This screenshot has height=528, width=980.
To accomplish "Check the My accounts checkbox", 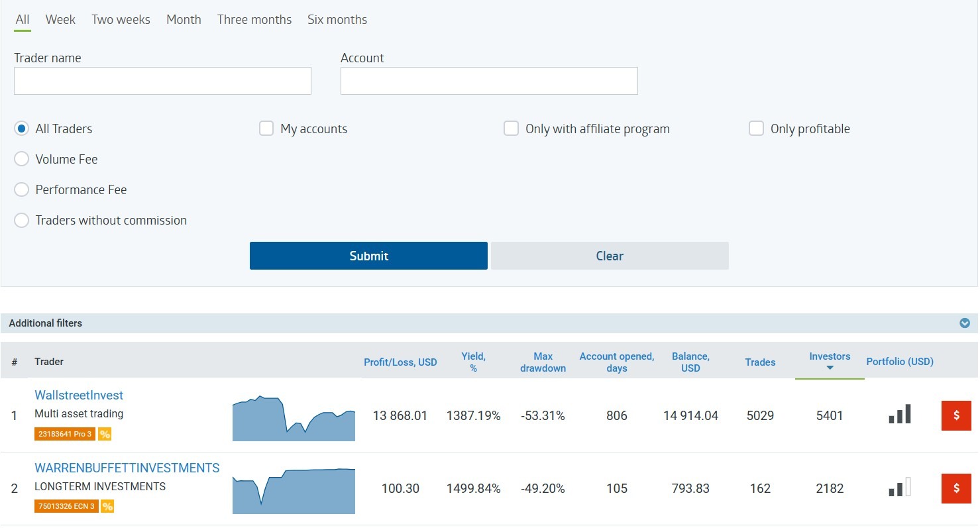I will 266,129.
